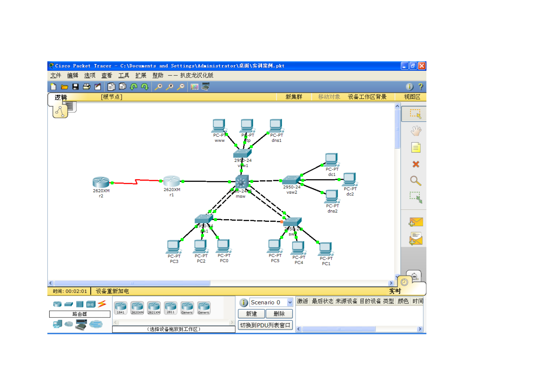Viewport: 554px width, 392px height.
Task: Choose the Move Layout hand tool
Action: coord(416,131)
